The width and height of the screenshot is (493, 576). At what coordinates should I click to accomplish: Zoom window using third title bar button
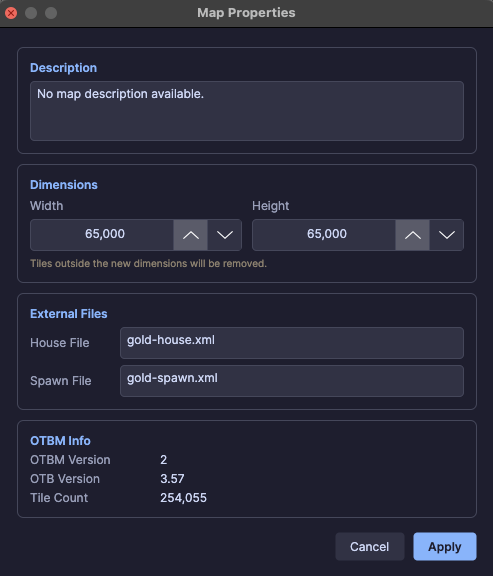pyautogui.click(x=51, y=13)
